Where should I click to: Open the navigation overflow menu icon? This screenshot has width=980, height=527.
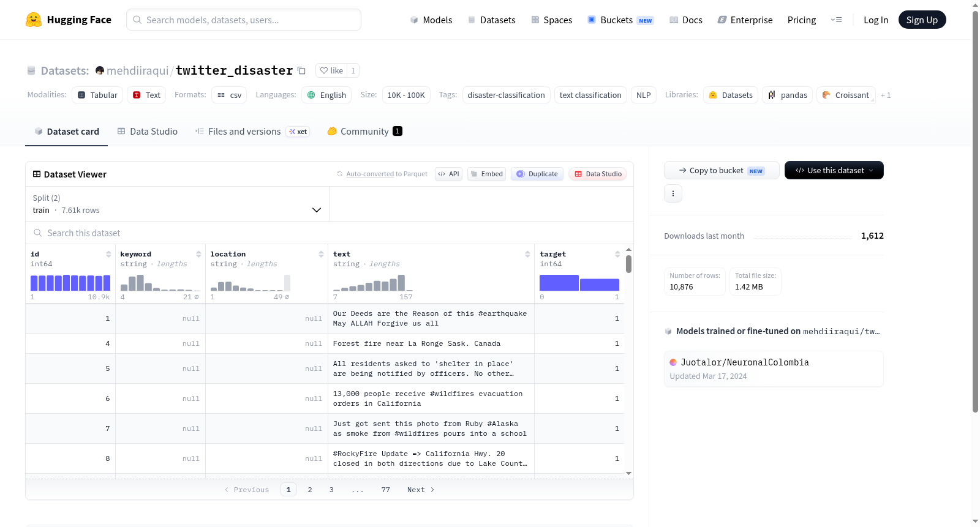(x=836, y=20)
